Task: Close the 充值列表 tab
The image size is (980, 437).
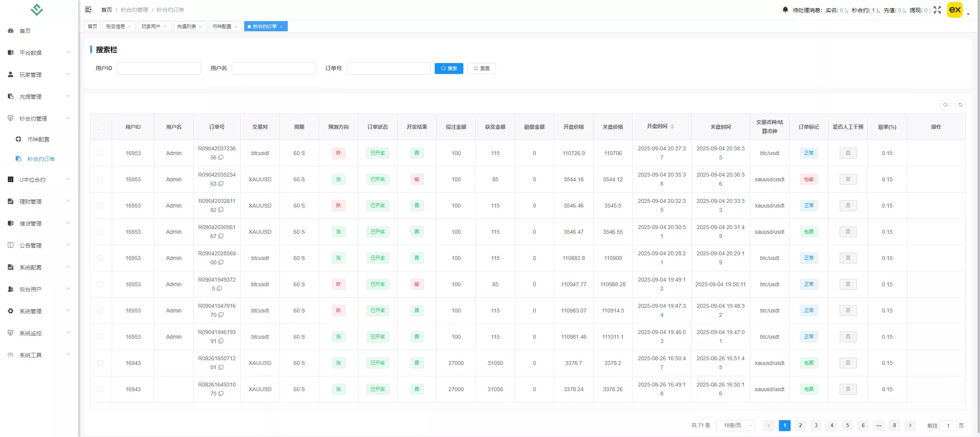Action: (x=200, y=27)
